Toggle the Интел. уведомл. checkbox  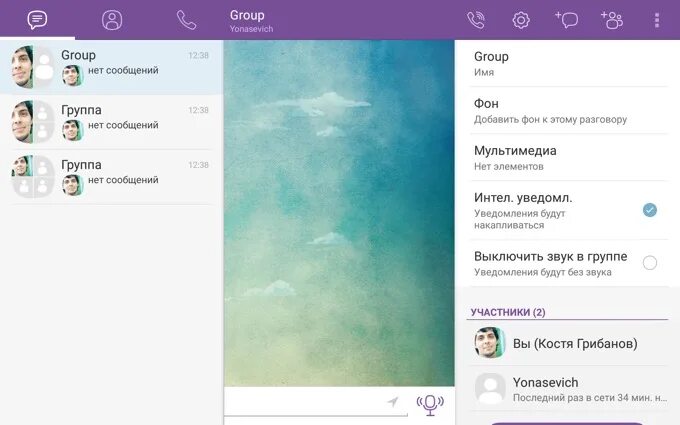(650, 210)
